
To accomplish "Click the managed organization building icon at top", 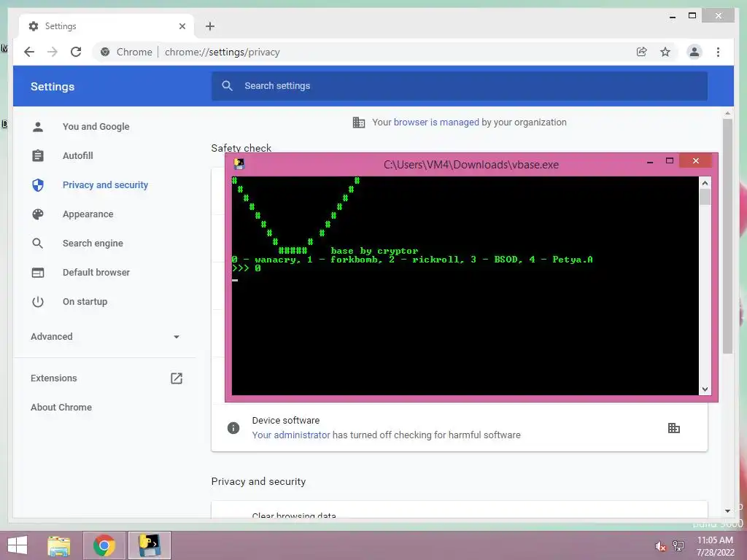I will (x=359, y=122).
